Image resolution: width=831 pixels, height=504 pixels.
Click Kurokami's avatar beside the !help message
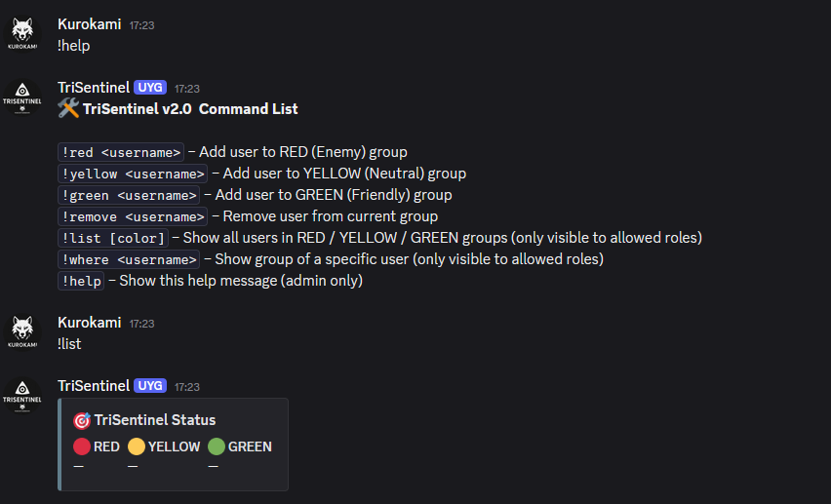pyautogui.click(x=21, y=33)
